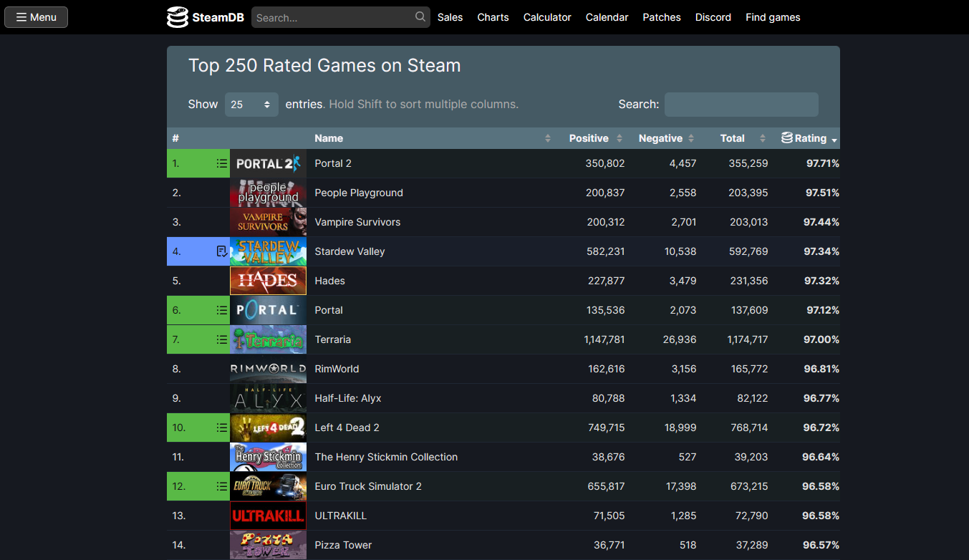The height and width of the screenshot is (560, 969).
Task: Open the Find games page
Action: (773, 17)
